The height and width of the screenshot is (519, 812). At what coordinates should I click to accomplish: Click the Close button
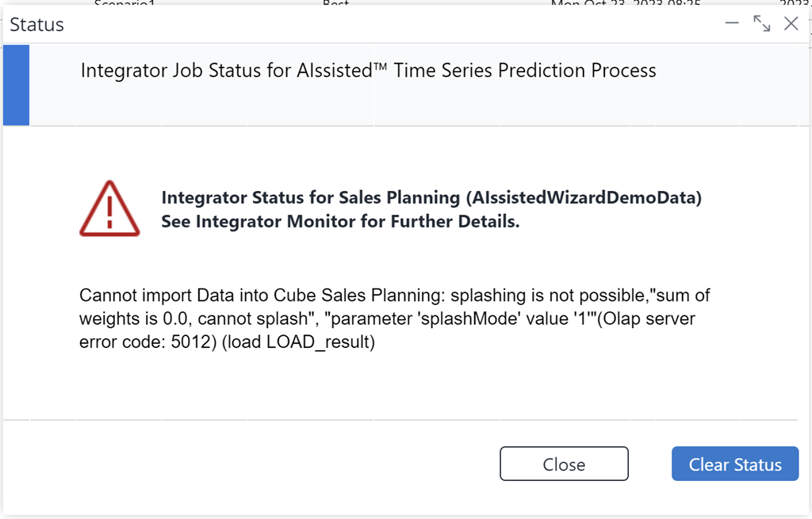[564, 464]
